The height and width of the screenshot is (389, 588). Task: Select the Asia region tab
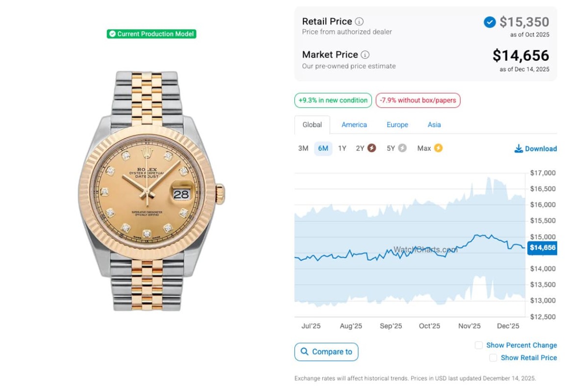pos(434,125)
